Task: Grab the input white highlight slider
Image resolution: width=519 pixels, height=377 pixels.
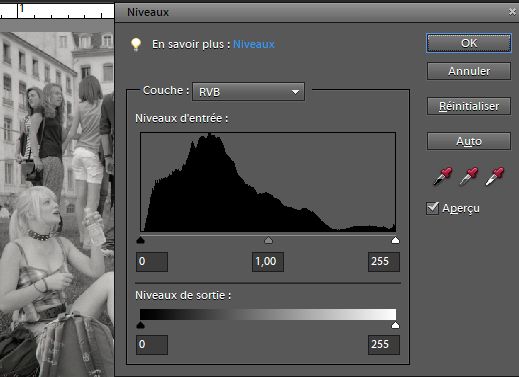Action: 395,240
